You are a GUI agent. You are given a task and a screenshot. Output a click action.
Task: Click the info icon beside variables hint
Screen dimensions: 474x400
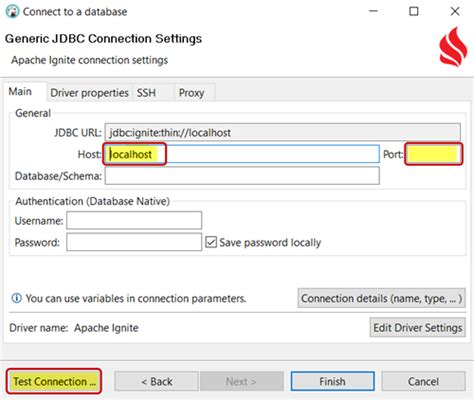click(16, 298)
